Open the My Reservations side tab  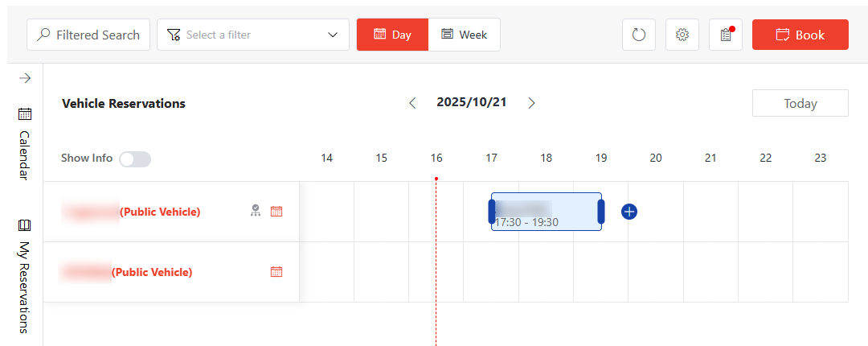(x=25, y=276)
